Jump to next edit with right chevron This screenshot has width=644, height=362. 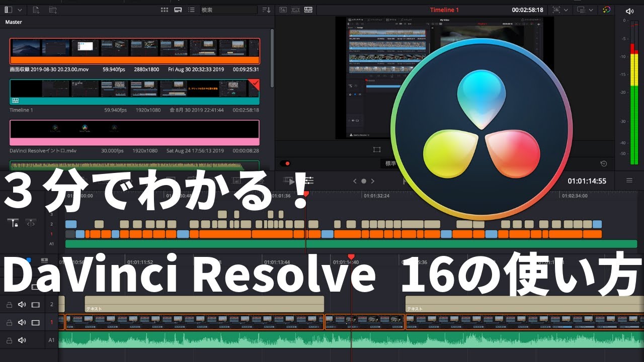[373, 181]
